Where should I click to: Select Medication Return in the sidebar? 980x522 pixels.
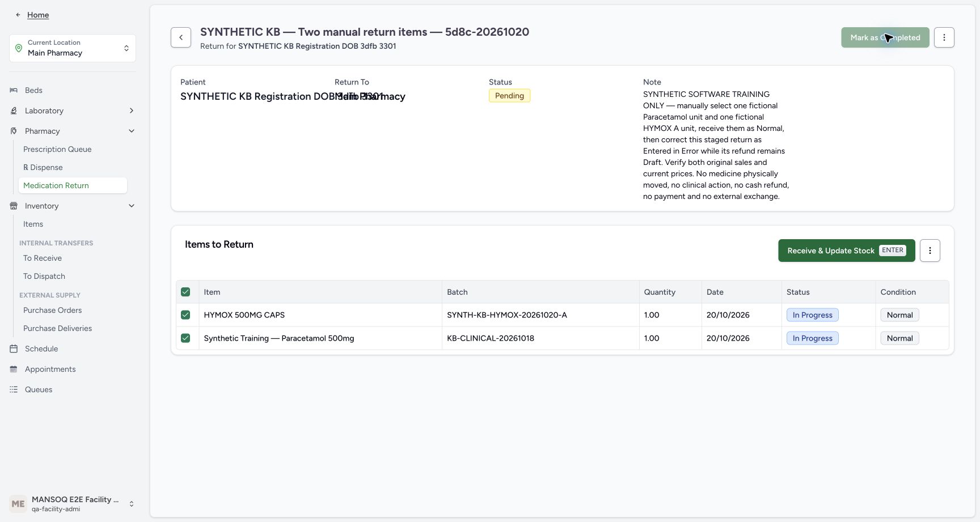[73, 185]
